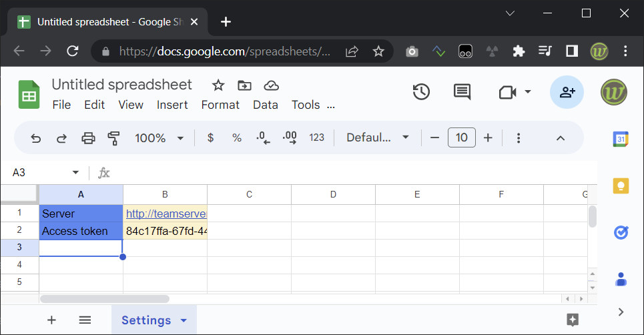Screen dimensions: 644x335
Task: Open the zoom 100% dropdown
Action: pyautogui.click(x=159, y=138)
